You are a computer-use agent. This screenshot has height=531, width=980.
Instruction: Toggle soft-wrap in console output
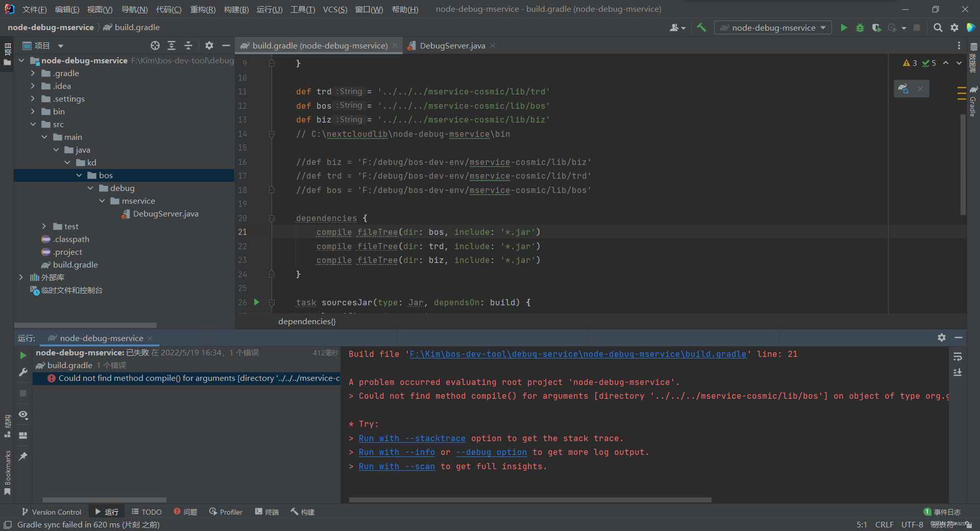click(958, 357)
